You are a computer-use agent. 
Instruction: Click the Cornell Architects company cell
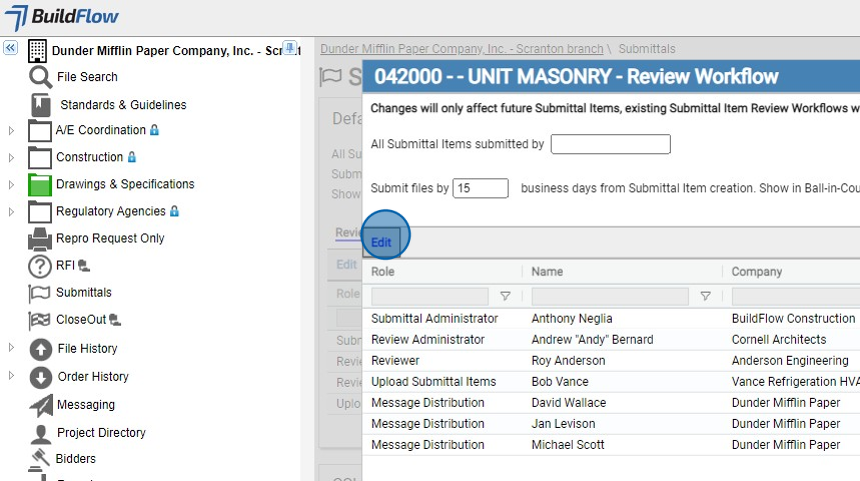[779, 339]
